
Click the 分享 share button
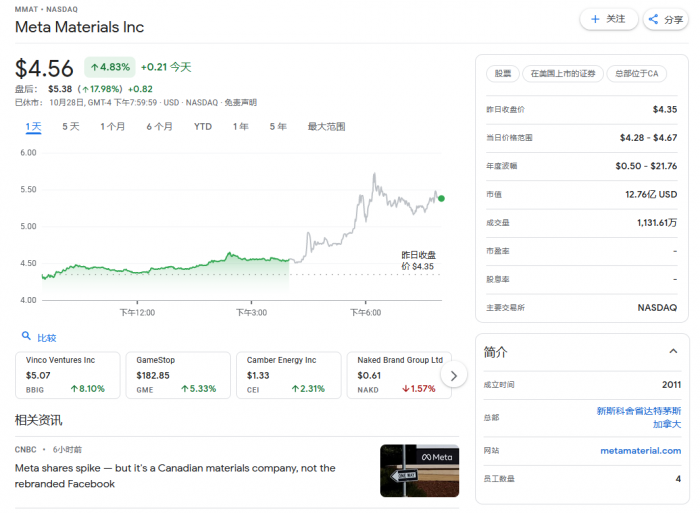pos(666,19)
